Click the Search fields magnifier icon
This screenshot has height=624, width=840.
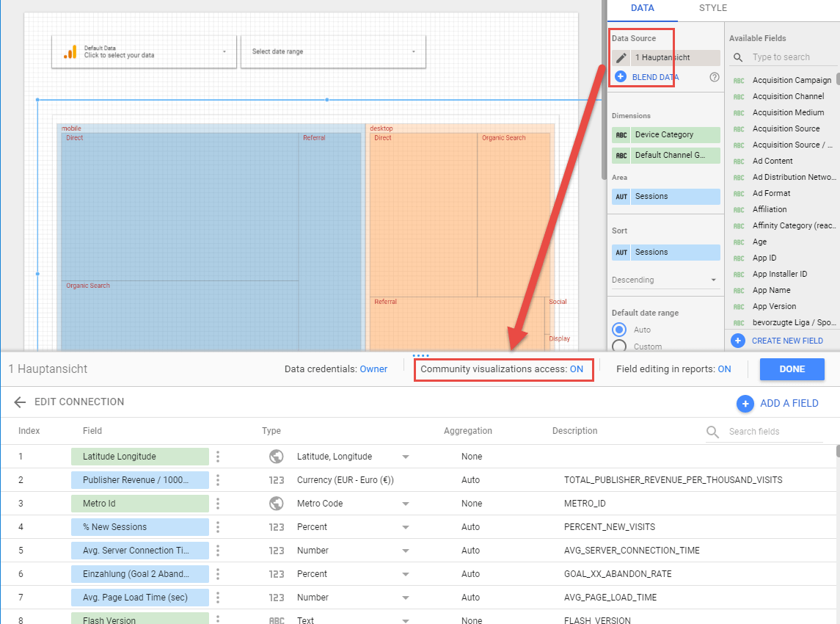point(712,432)
